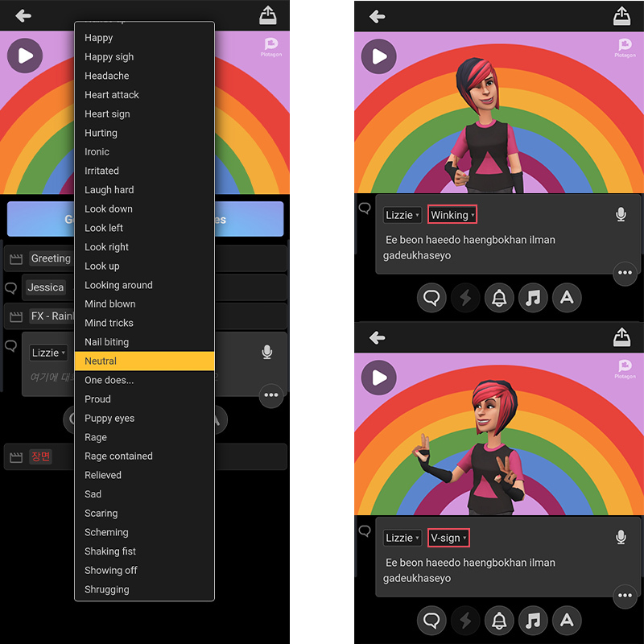Open more options on V-sign dialogue

[x=625, y=596]
